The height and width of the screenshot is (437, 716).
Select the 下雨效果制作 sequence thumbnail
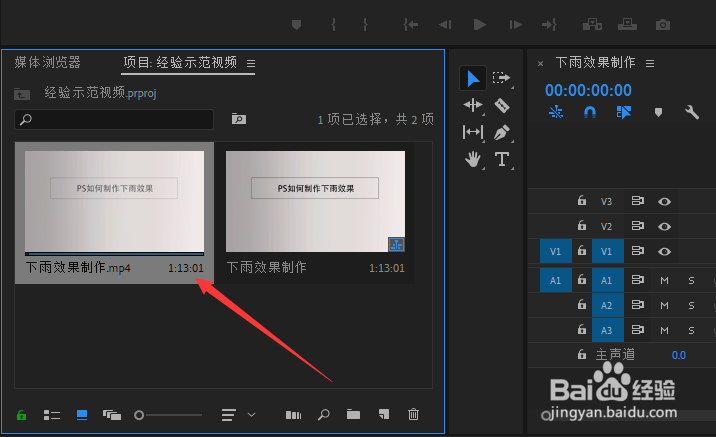315,201
